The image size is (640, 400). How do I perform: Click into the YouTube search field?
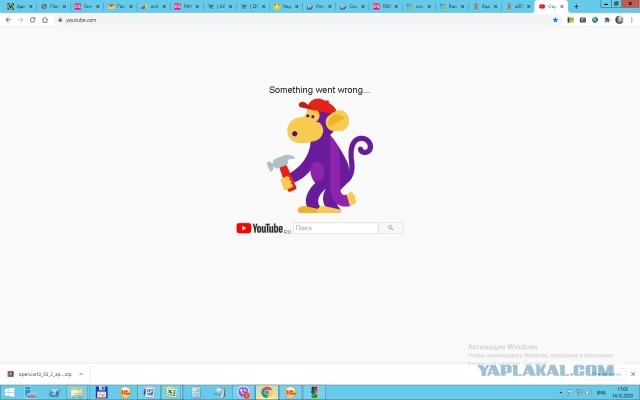[336, 228]
